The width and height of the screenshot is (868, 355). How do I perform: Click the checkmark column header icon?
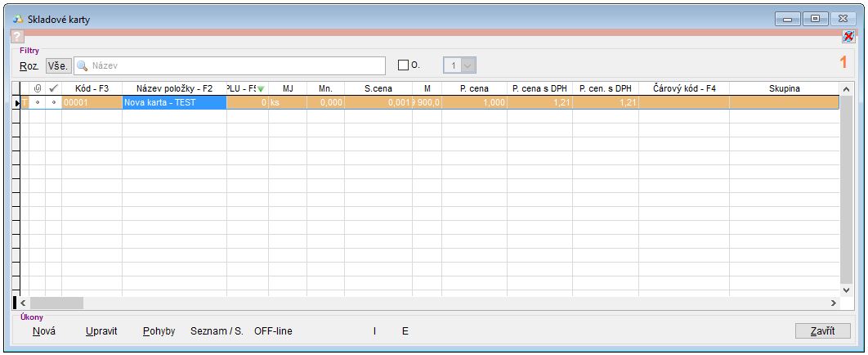click(x=53, y=88)
